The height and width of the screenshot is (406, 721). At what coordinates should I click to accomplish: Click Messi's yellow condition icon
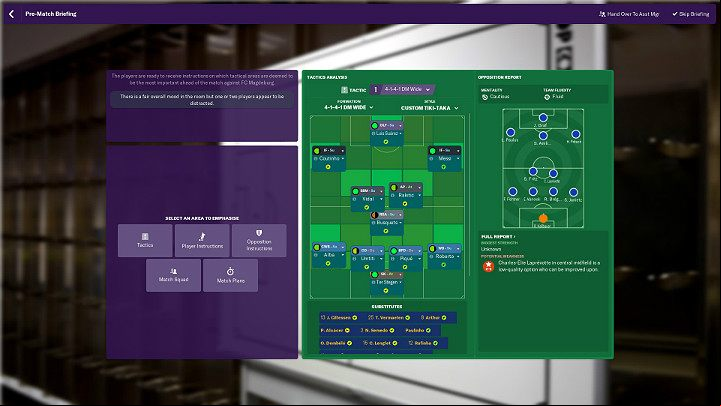[443, 167]
